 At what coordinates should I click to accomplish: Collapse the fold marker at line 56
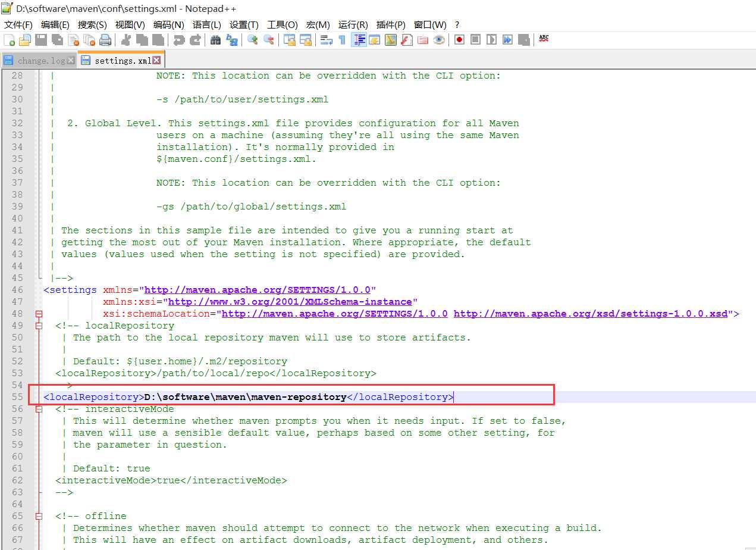coord(39,409)
